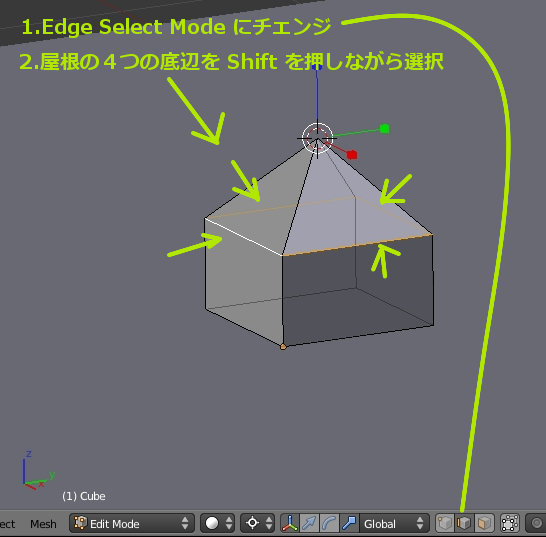
Task: Open the pivot point selector
Action: (x=257, y=523)
